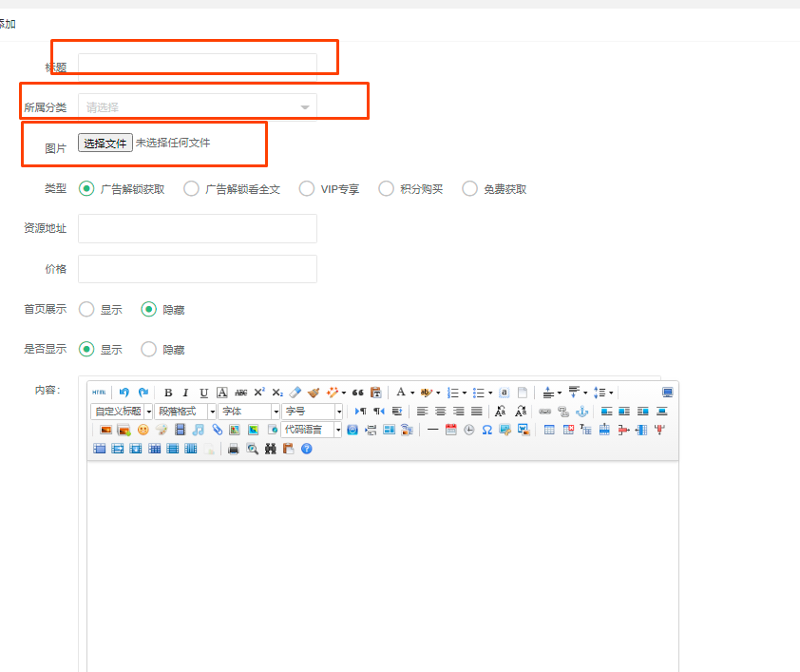
Task: Toggle fullscreen editor monitor icon
Action: [667, 393]
